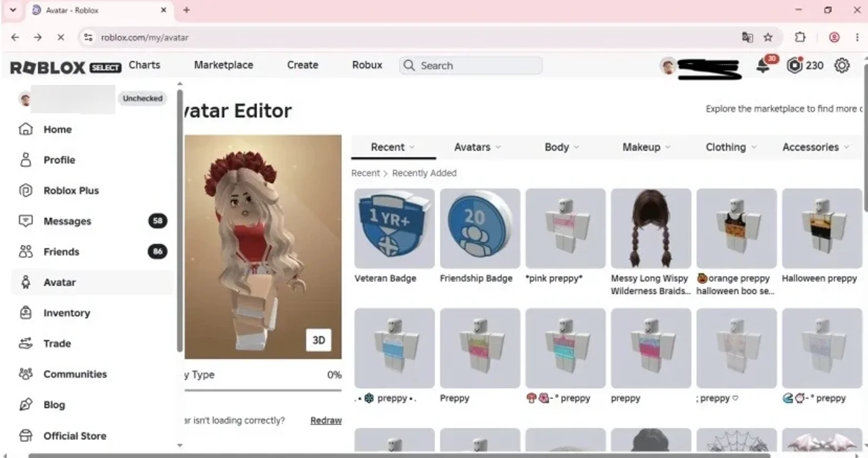Open the Blog icon in the sidebar
This screenshot has height=458, width=868.
pyautogui.click(x=26, y=404)
